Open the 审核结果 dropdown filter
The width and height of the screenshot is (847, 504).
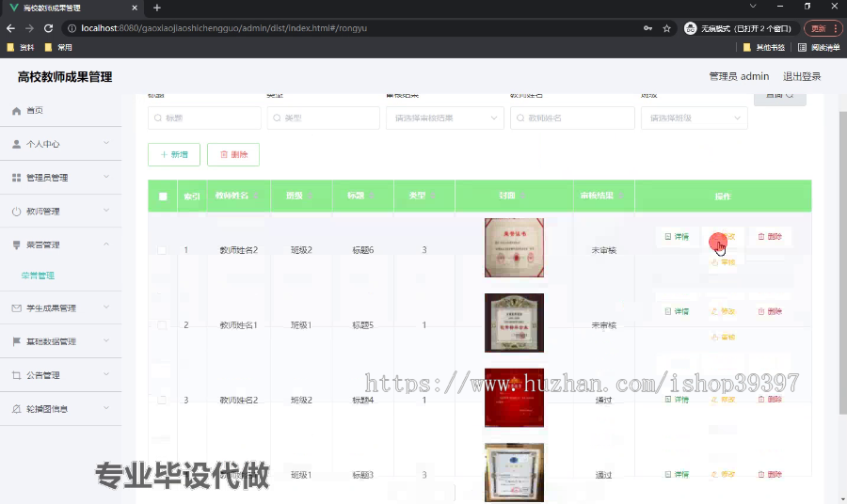(x=444, y=118)
